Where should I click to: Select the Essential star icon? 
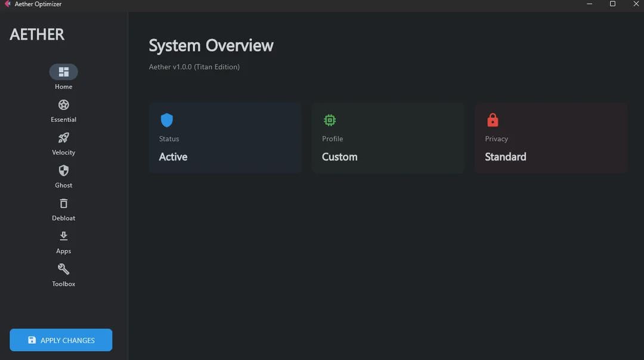(63, 105)
